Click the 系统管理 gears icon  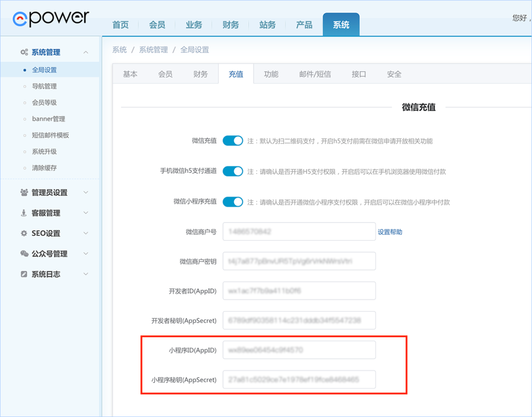pyautogui.click(x=24, y=52)
